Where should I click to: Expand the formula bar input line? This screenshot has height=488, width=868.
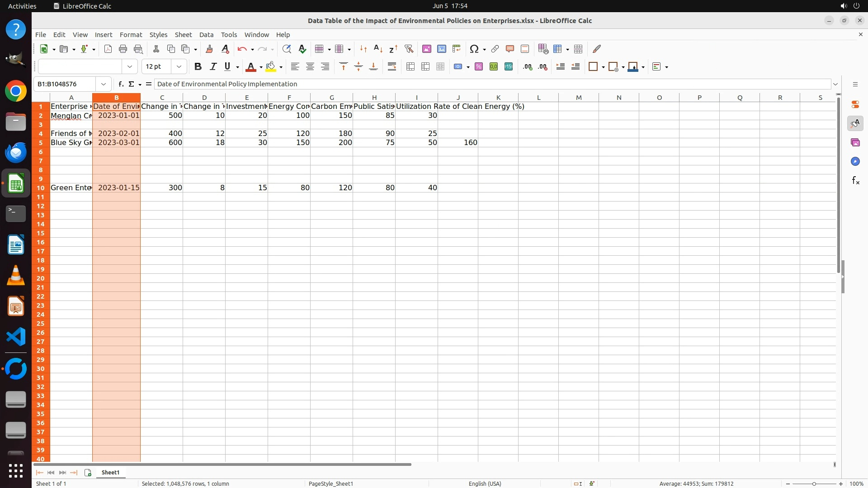tap(835, 84)
